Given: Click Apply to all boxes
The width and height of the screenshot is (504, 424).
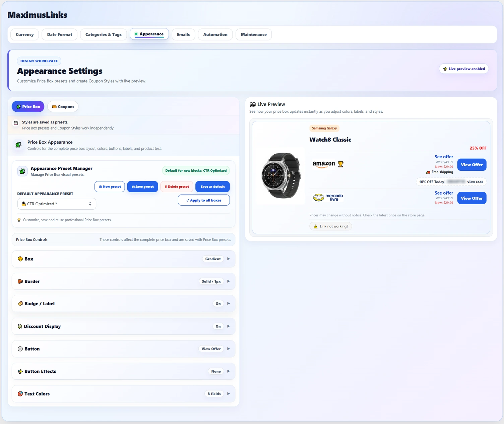Looking at the screenshot, I should (x=204, y=200).
